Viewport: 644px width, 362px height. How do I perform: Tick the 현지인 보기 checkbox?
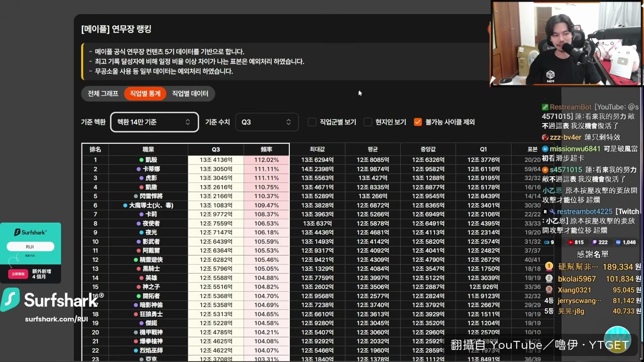coord(368,122)
